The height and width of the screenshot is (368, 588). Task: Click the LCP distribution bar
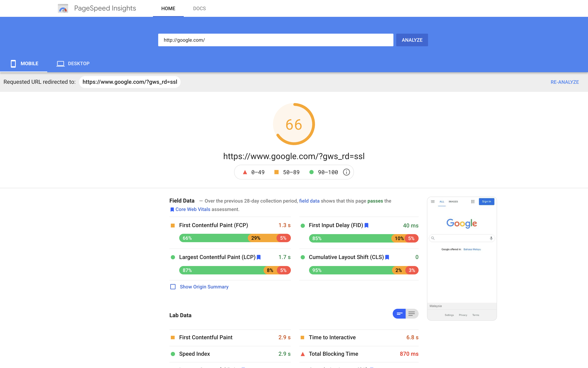click(x=235, y=270)
